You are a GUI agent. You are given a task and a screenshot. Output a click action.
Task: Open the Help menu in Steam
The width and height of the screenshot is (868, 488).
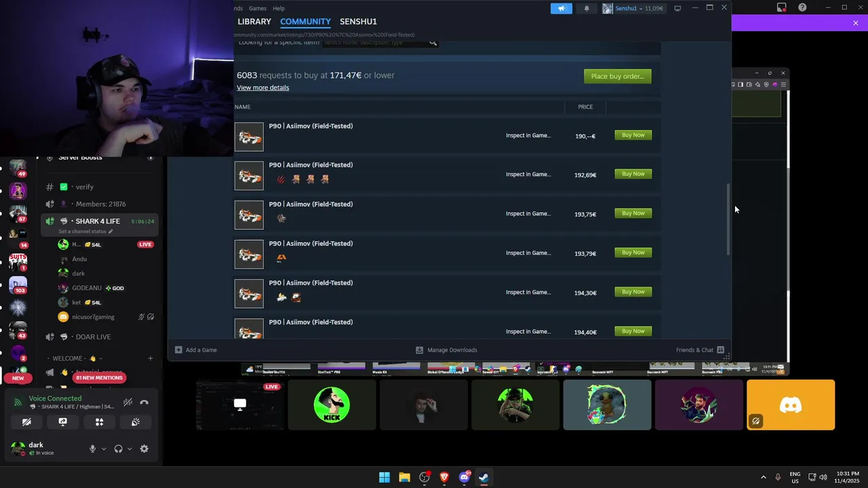click(x=279, y=8)
